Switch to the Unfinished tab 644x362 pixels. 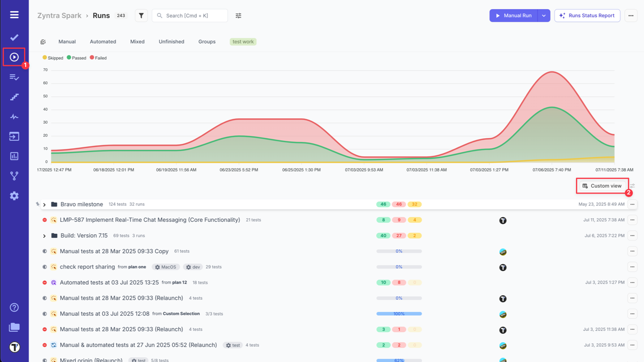171,42
